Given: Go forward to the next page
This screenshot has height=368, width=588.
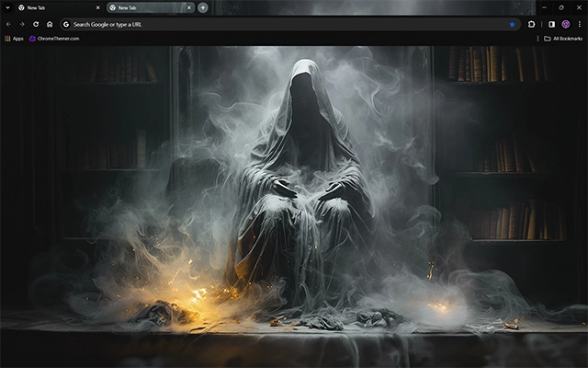Looking at the screenshot, I should 22,25.
